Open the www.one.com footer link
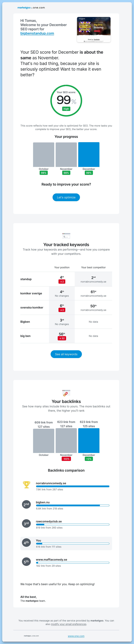 click(76, 636)
